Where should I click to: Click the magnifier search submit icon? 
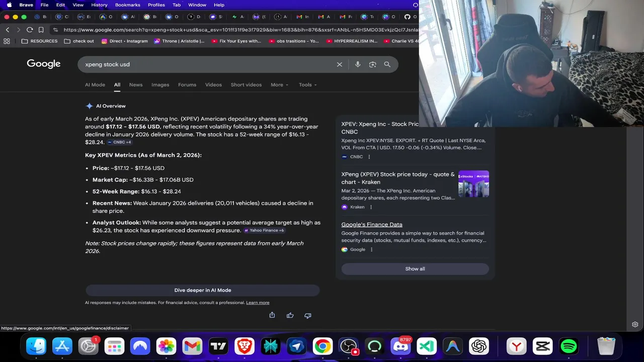click(x=387, y=64)
